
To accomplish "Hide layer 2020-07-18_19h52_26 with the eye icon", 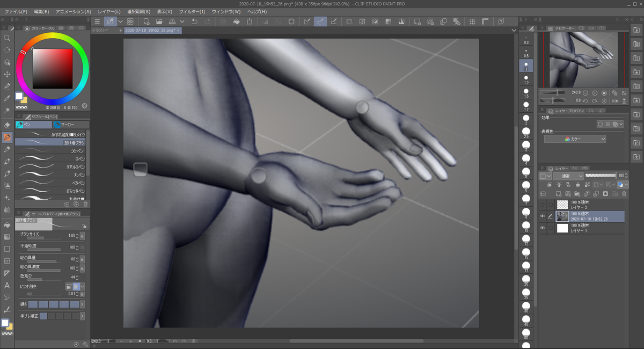I will tap(543, 216).
